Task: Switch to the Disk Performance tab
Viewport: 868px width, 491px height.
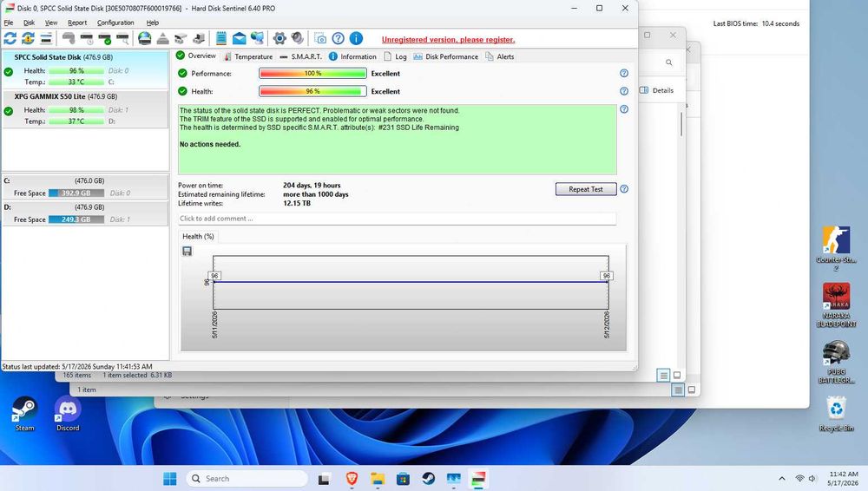Action: click(445, 56)
